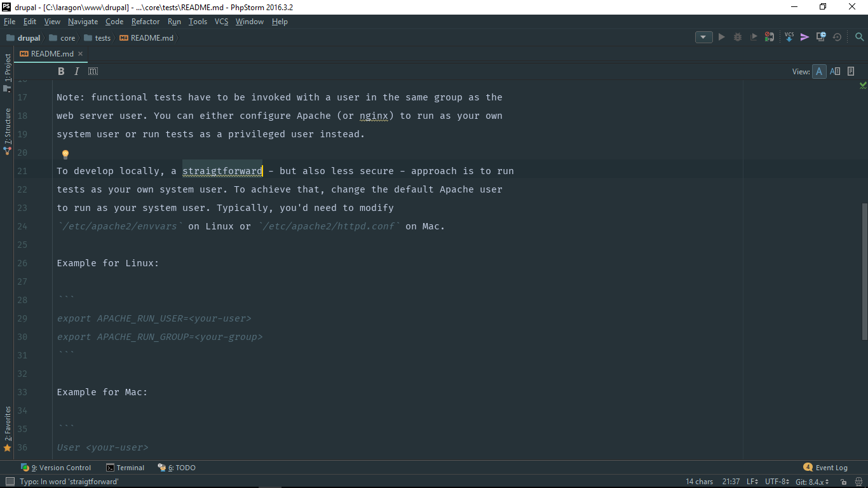Click the '/etc/apache2/httpd.conf' code text

coord(329,226)
